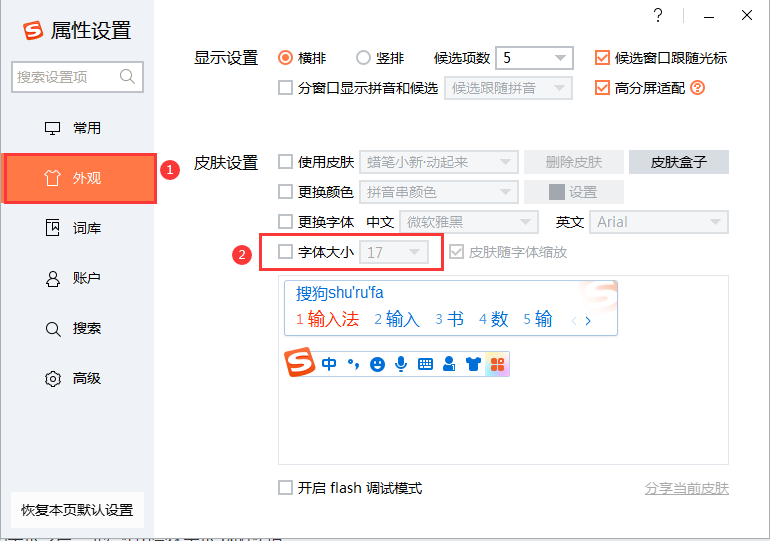Open the font size dropdown showing 17
The width and height of the screenshot is (770, 541).
pyautogui.click(x=394, y=252)
